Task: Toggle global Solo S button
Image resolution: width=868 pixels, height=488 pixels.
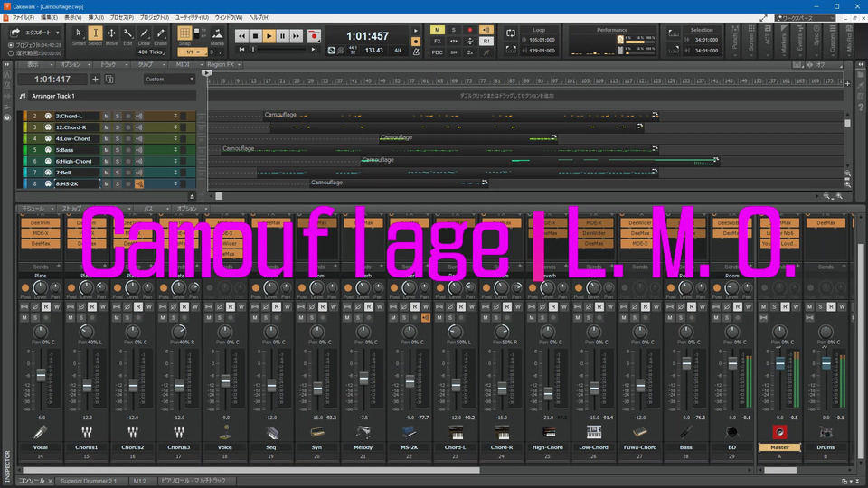Action: (453, 30)
